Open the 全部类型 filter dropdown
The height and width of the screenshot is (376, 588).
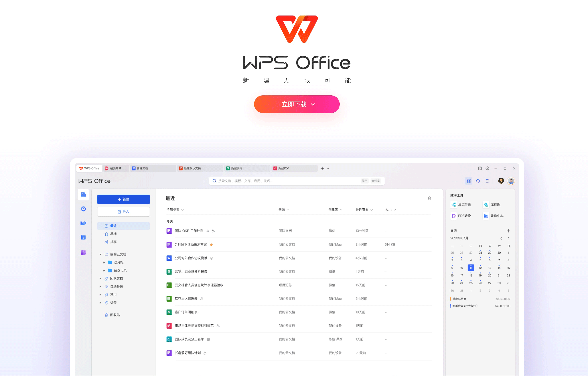175,210
